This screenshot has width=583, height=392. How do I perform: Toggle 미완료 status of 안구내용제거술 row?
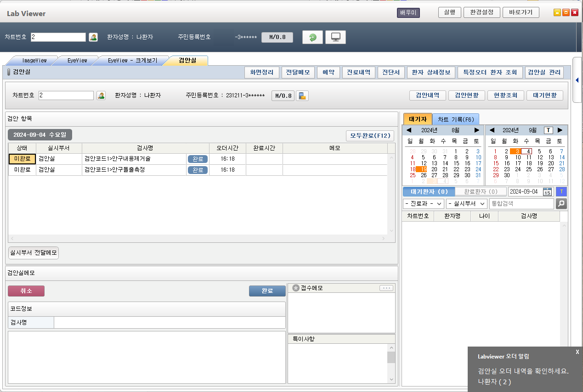[22, 159]
